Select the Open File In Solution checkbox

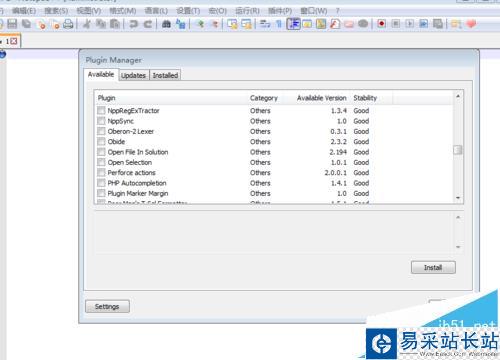point(101,152)
